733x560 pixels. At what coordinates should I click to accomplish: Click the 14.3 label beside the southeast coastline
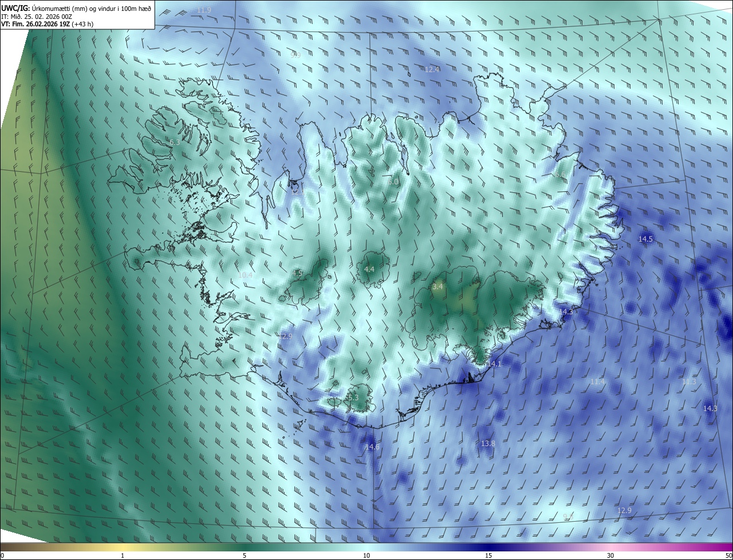(x=566, y=312)
